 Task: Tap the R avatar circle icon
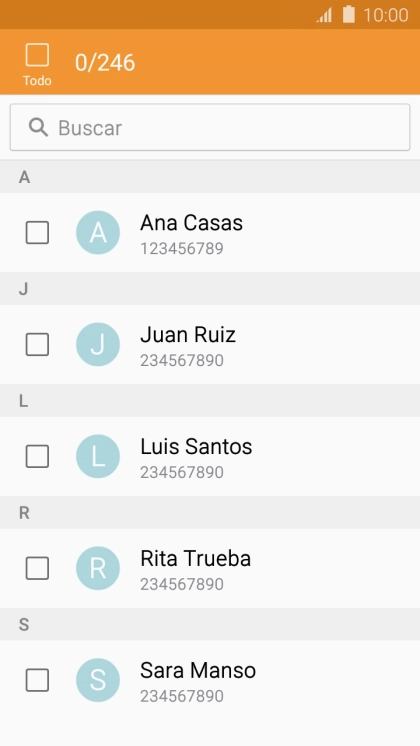pos(98,568)
